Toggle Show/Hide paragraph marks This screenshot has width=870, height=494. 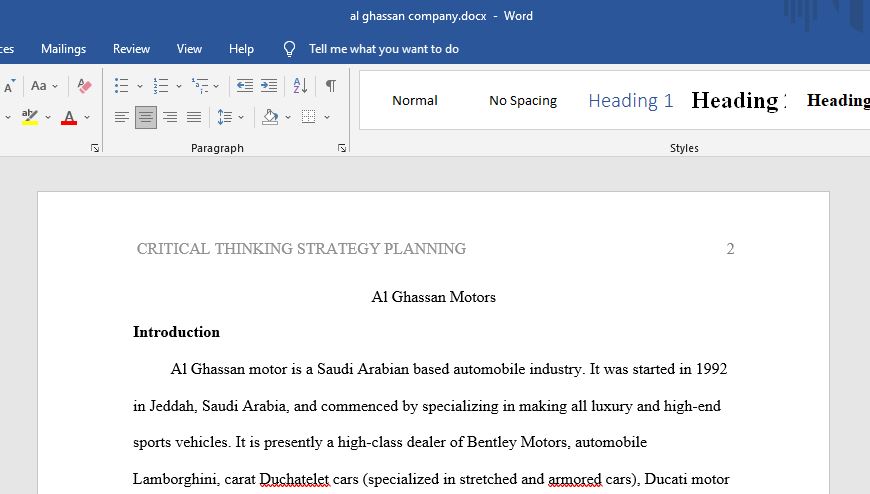(331, 85)
